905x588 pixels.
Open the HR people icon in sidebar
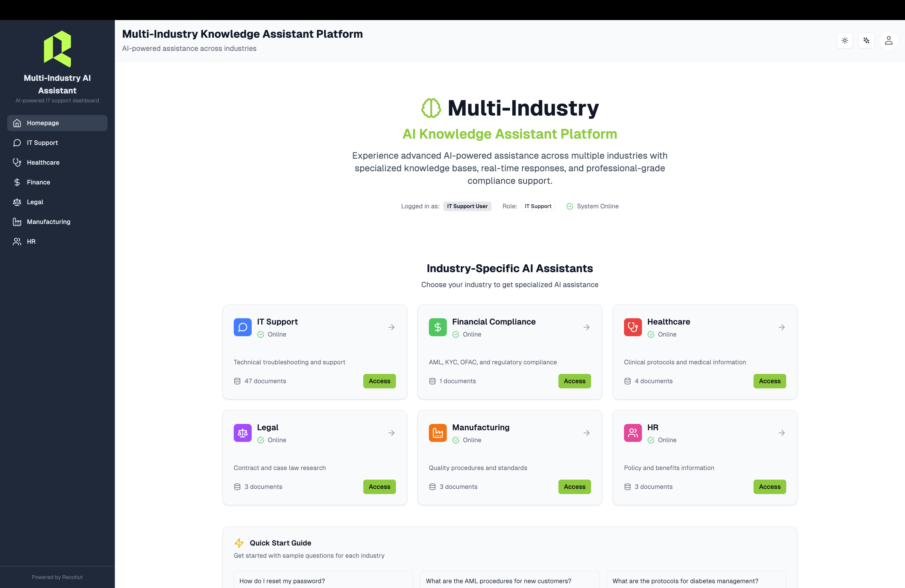17,242
